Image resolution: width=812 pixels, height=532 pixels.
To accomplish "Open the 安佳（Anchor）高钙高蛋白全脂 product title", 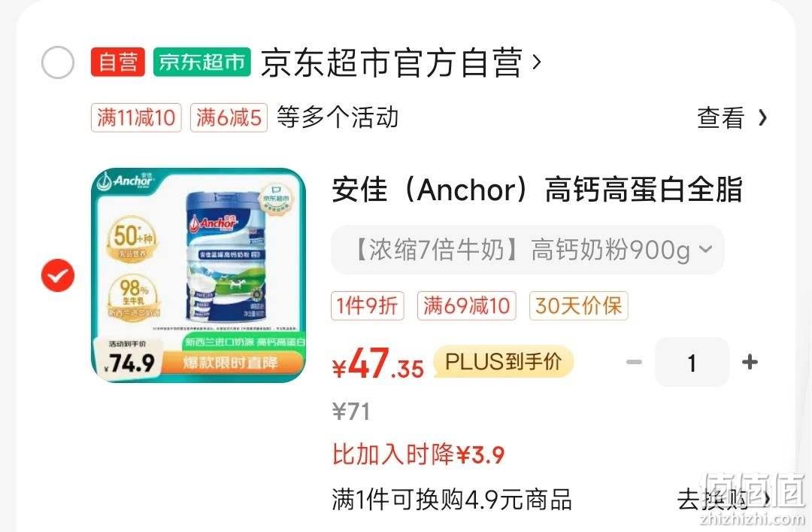I will (x=537, y=190).
